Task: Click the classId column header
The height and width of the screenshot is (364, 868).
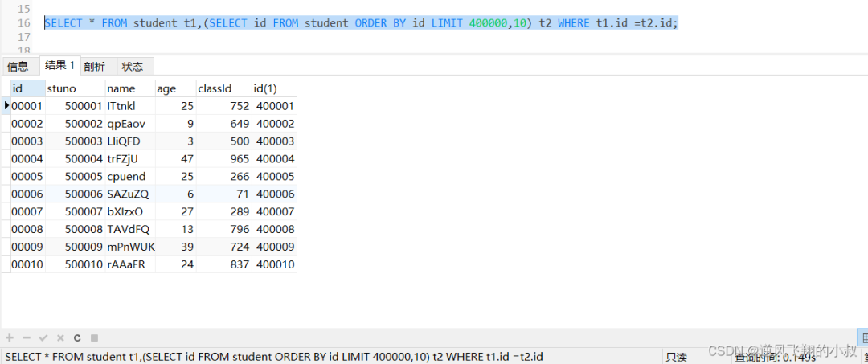Action: (224, 88)
